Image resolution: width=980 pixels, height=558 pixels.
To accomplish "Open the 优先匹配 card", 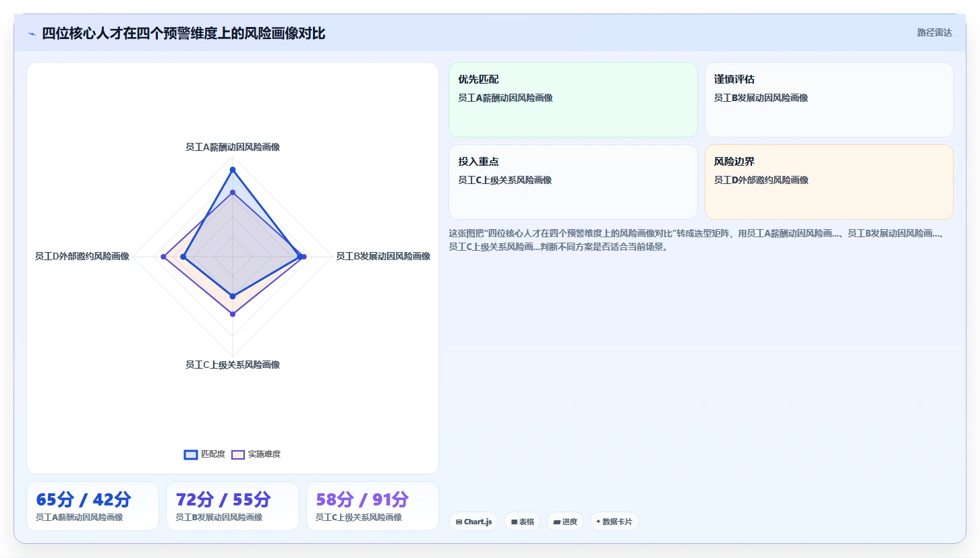I will point(573,100).
